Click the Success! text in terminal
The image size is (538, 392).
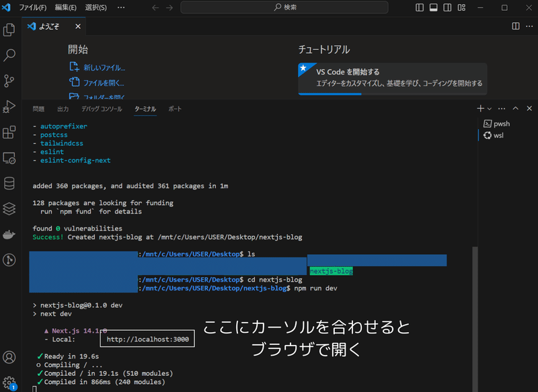click(x=48, y=237)
